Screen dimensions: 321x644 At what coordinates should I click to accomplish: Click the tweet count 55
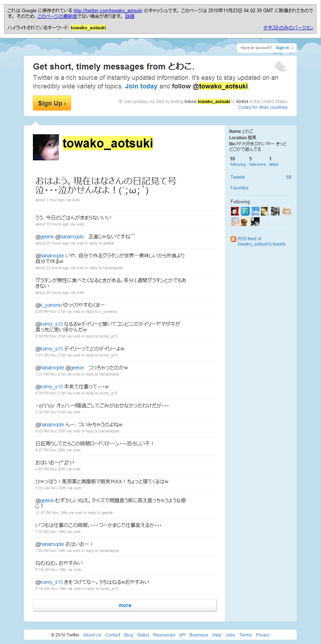(x=289, y=177)
